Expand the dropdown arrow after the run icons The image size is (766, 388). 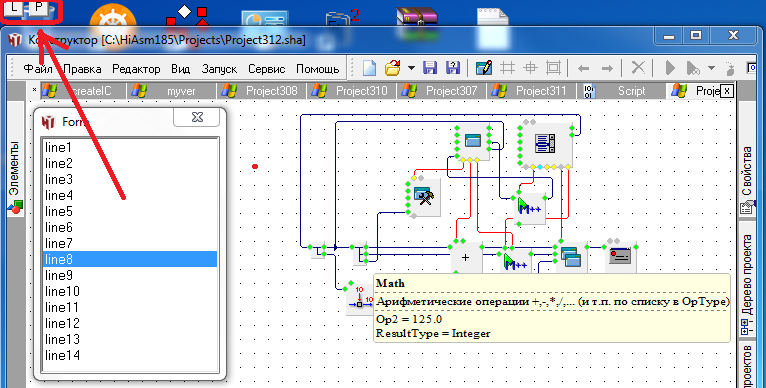pos(711,68)
